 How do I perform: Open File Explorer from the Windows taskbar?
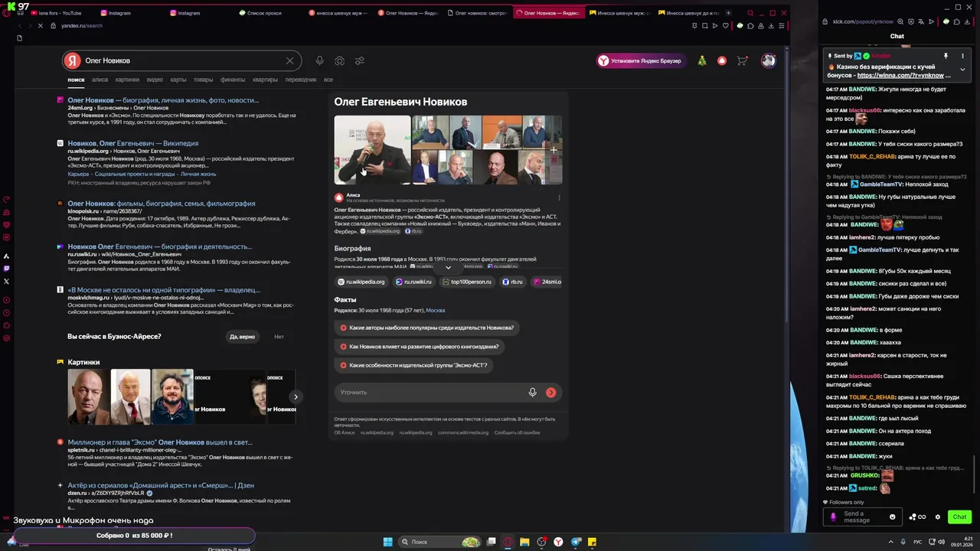(x=524, y=542)
